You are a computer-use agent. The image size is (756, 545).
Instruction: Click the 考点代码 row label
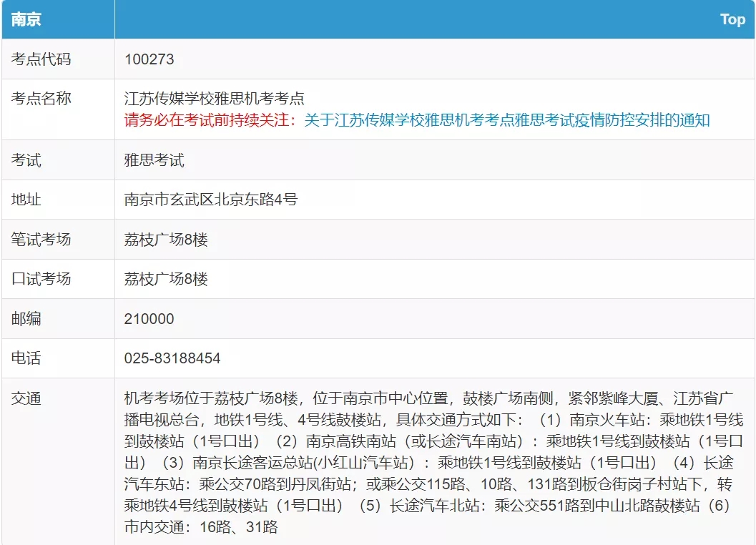41,59
